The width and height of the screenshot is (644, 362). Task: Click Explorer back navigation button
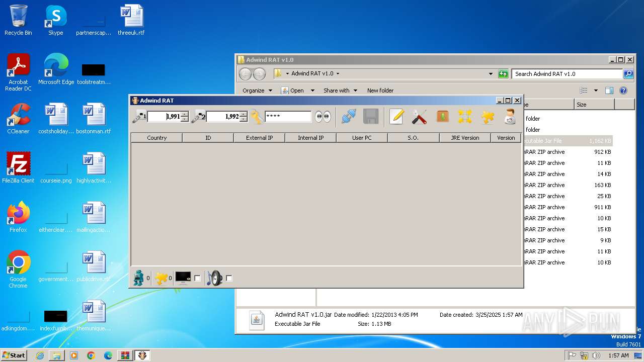(x=245, y=74)
